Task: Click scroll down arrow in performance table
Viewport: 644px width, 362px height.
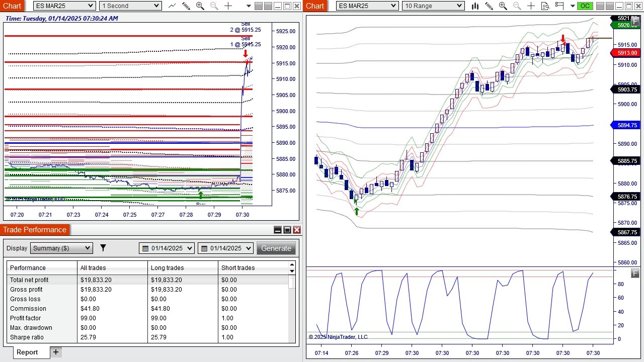Action: point(292,271)
